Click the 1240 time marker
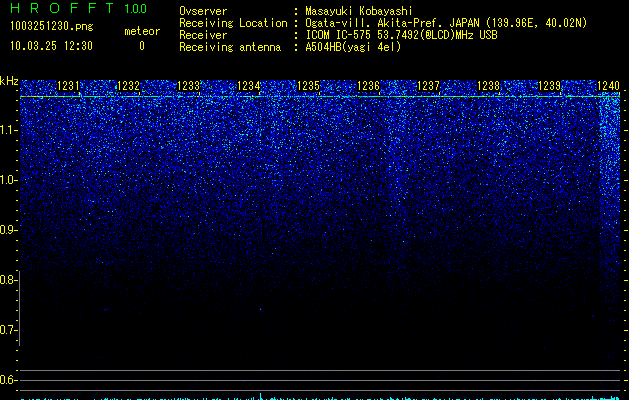 click(609, 86)
